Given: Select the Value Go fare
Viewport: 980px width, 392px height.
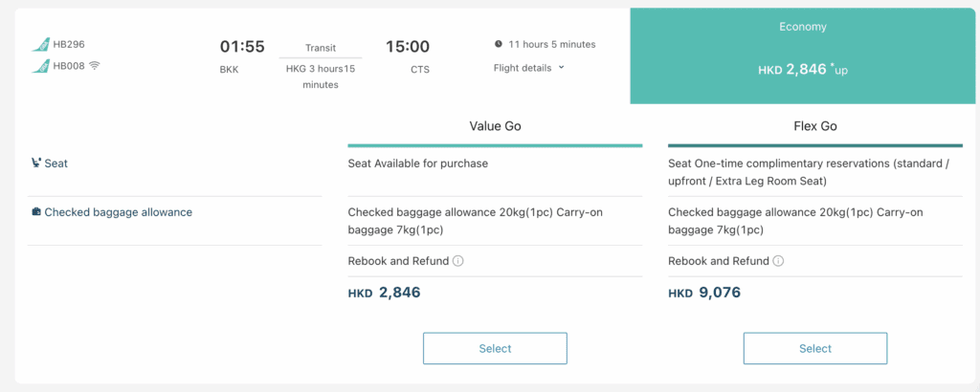Looking at the screenshot, I should pos(495,348).
